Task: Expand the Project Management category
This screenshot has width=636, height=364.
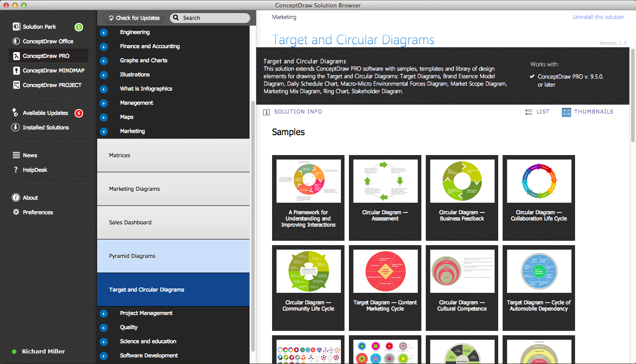Action: pos(104,314)
